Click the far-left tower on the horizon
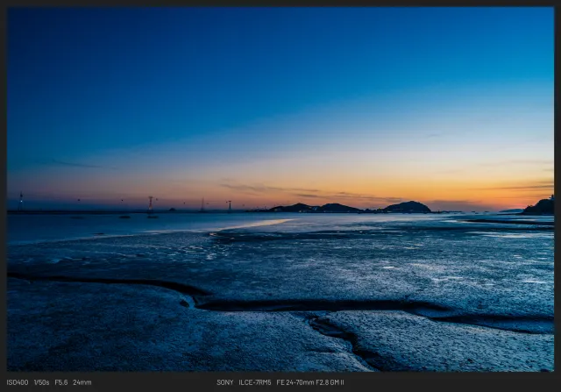Screen dimensions: 561x392 (21, 200)
